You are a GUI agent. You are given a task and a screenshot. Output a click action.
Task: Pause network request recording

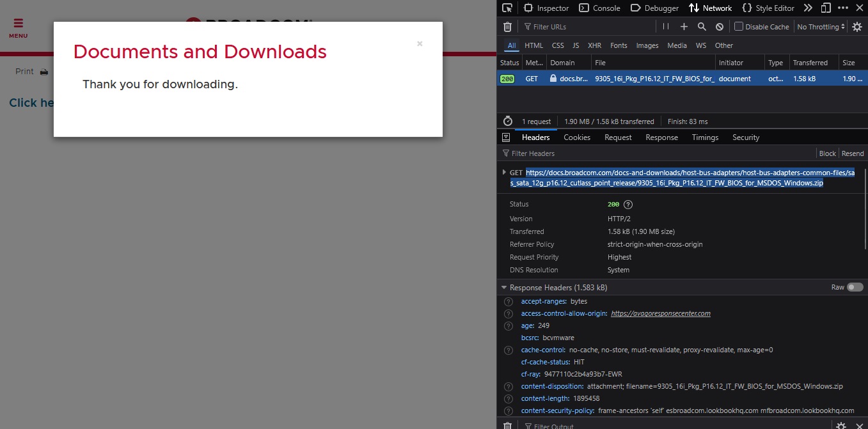click(666, 27)
